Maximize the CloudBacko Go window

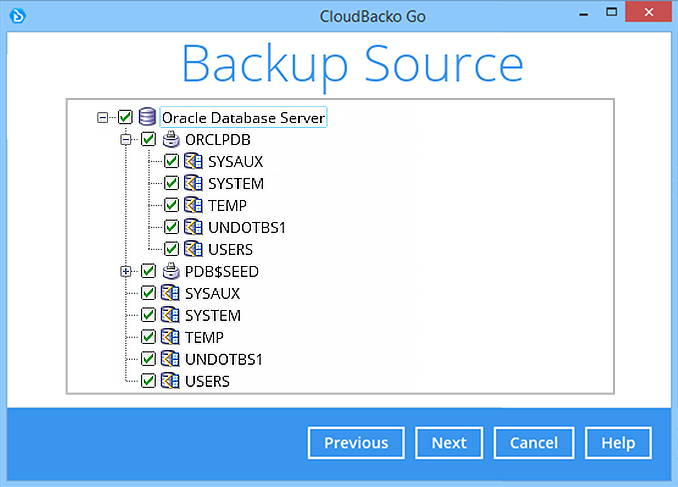click(x=611, y=12)
